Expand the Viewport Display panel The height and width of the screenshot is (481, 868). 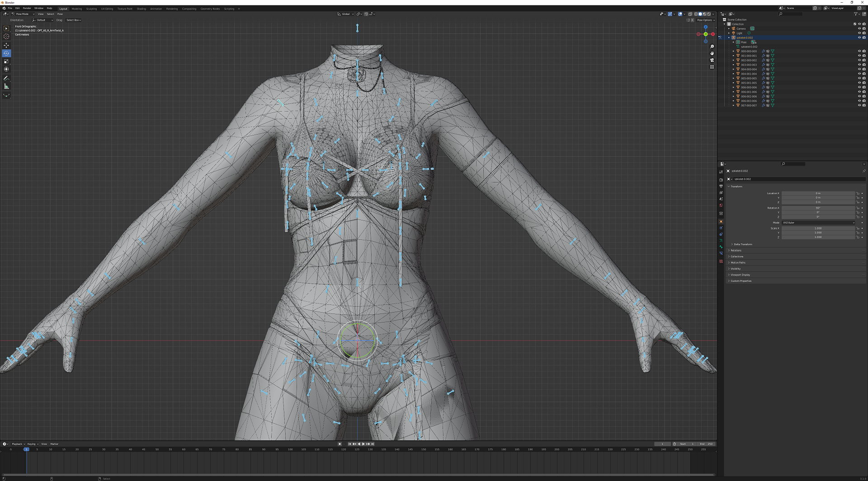coord(740,275)
